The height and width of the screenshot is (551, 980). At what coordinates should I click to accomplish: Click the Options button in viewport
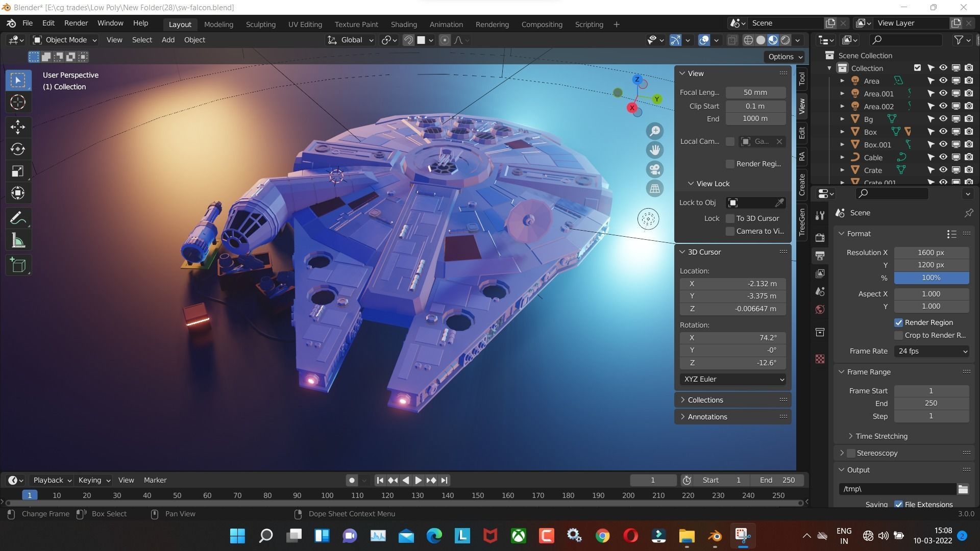[x=785, y=57]
